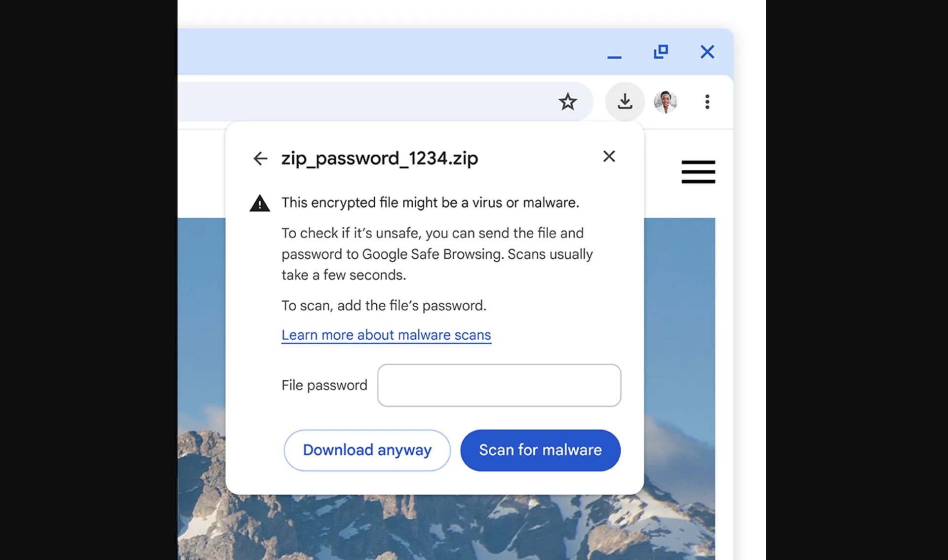Screen dimensions: 948x560
Task: Bookmark this page via the star icon
Action: [x=568, y=101]
